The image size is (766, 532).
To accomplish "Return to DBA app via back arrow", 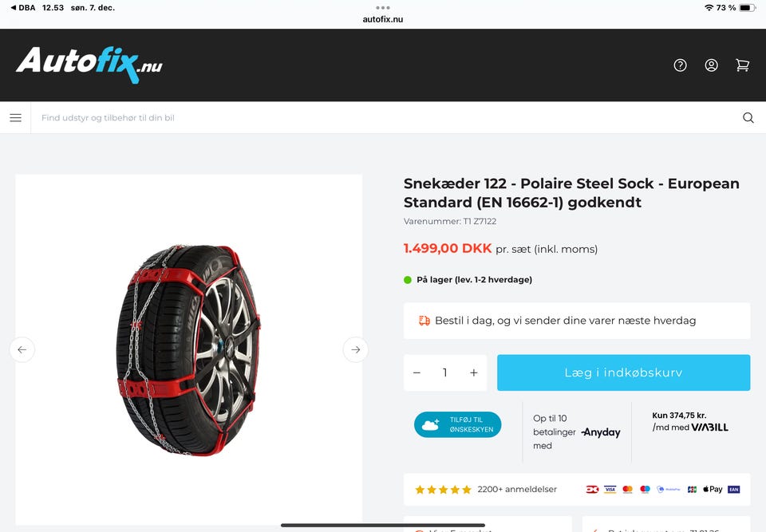I will click(x=22, y=7).
